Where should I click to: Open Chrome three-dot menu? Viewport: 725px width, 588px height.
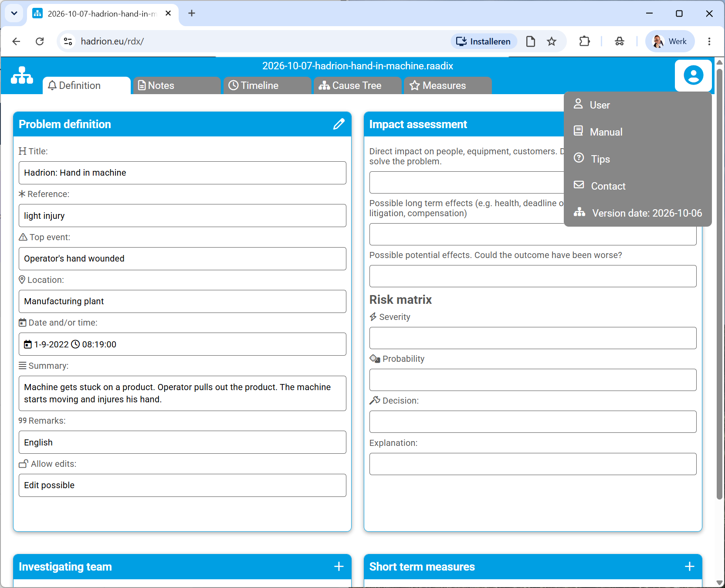(x=709, y=41)
